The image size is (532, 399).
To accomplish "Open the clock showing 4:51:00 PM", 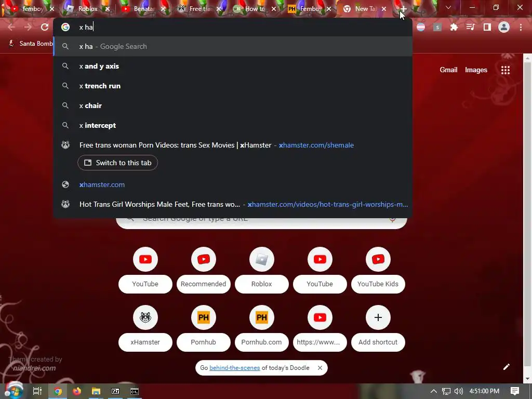I will (484, 391).
